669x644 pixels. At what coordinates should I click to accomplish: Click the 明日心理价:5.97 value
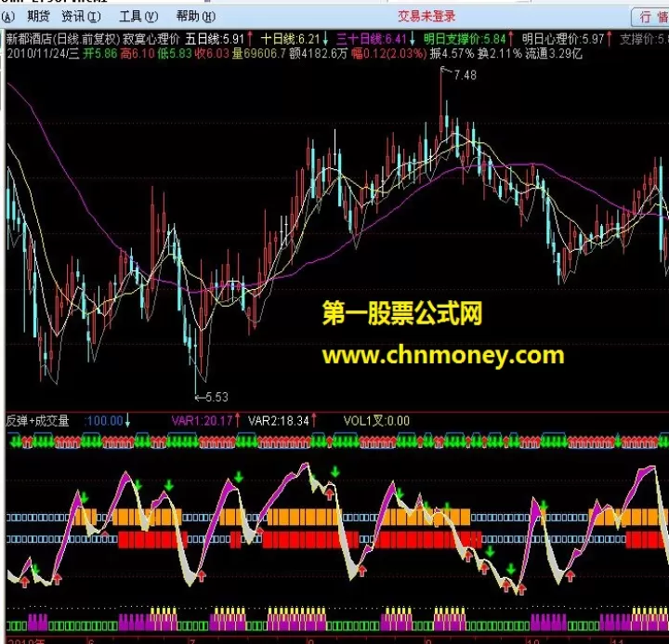(563, 40)
